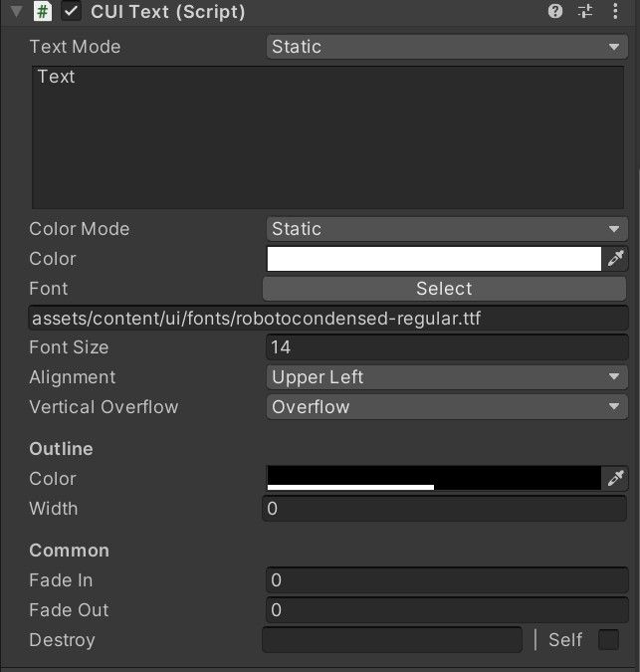640x672 pixels.
Task: Open the white text Color swatch
Action: pos(434,259)
